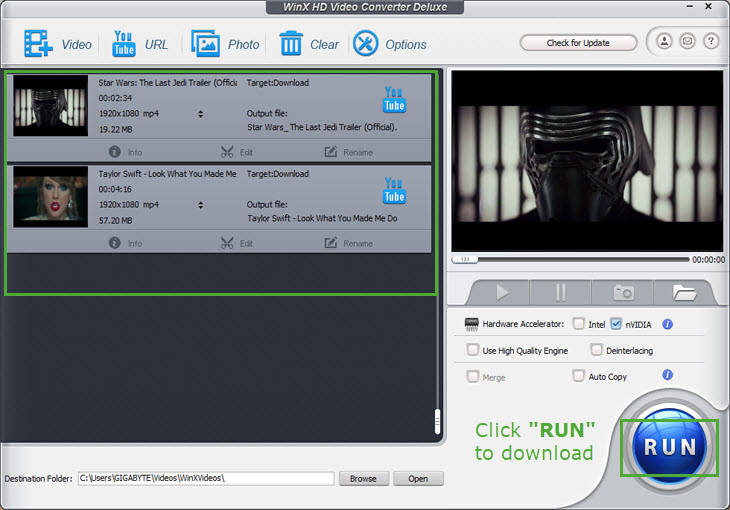Open the output folder icon in player

tap(684, 293)
